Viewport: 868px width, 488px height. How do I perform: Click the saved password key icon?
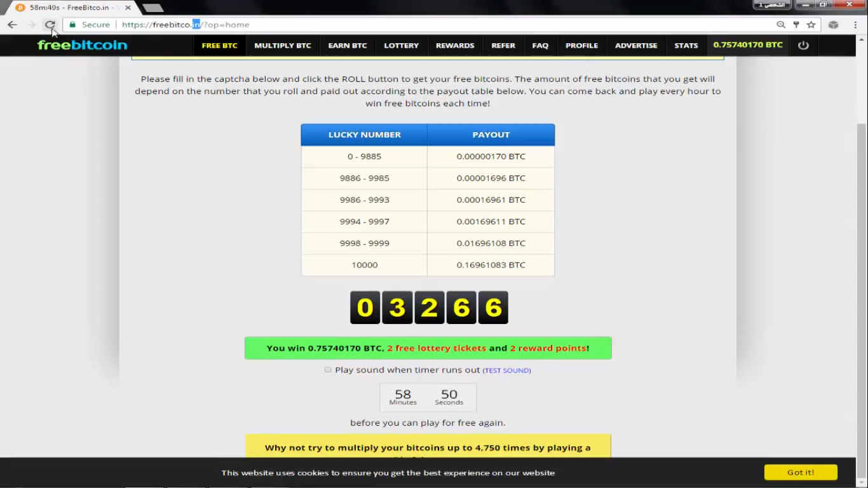pos(796,25)
